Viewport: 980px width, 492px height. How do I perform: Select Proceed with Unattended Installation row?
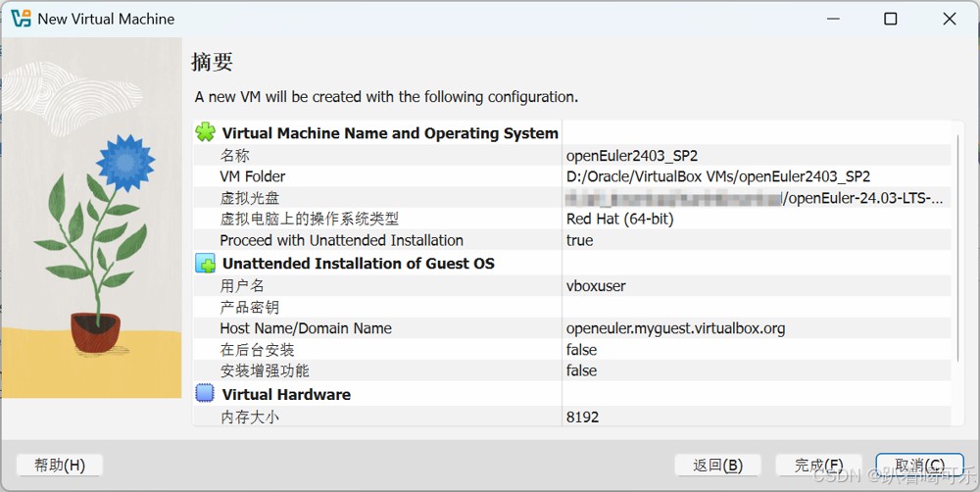point(568,240)
